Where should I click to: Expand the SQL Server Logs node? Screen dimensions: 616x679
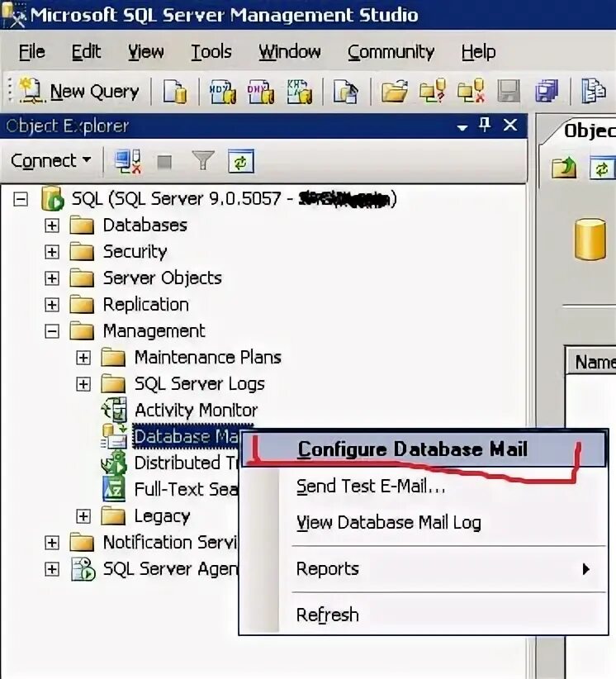point(83,384)
